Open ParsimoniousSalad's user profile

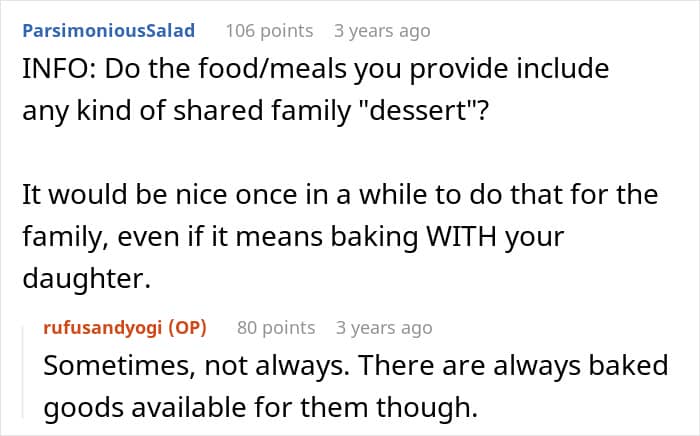coord(108,31)
